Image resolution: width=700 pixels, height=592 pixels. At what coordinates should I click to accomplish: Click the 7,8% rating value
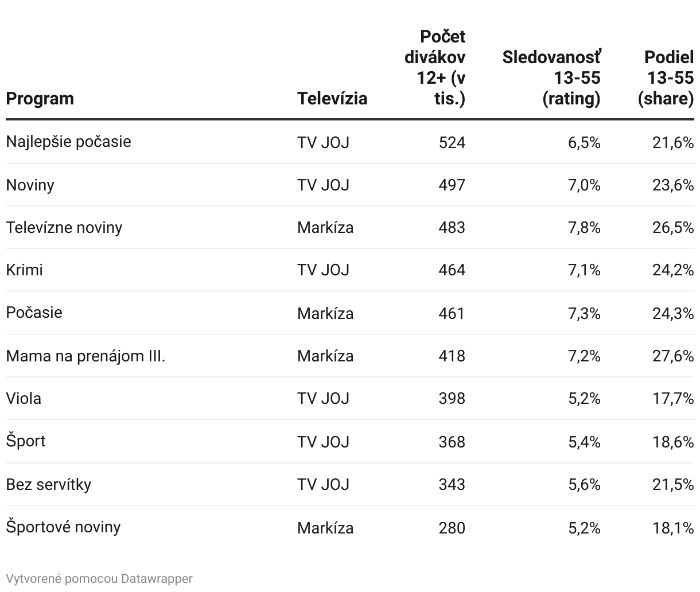pos(584,228)
